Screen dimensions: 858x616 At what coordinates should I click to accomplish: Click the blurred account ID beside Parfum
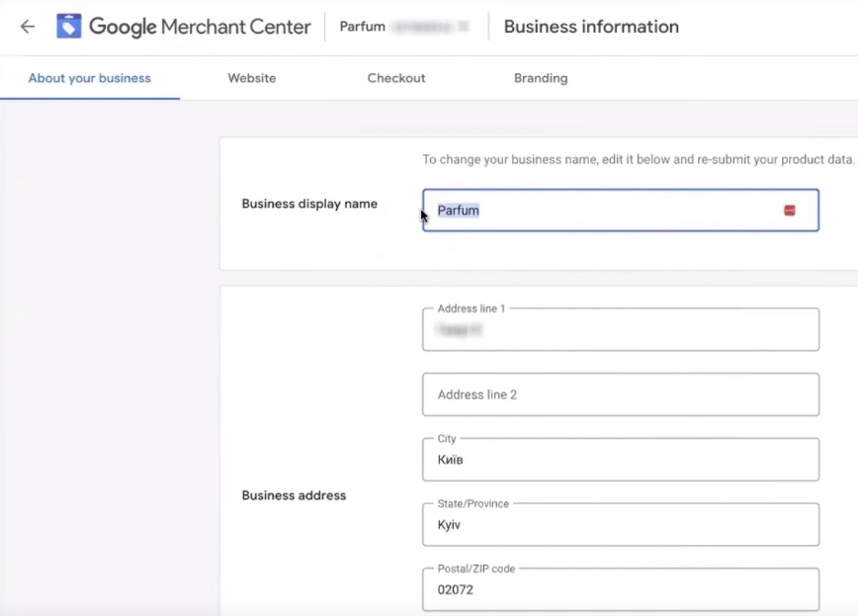pyautogui.click(x=430, y=27)
